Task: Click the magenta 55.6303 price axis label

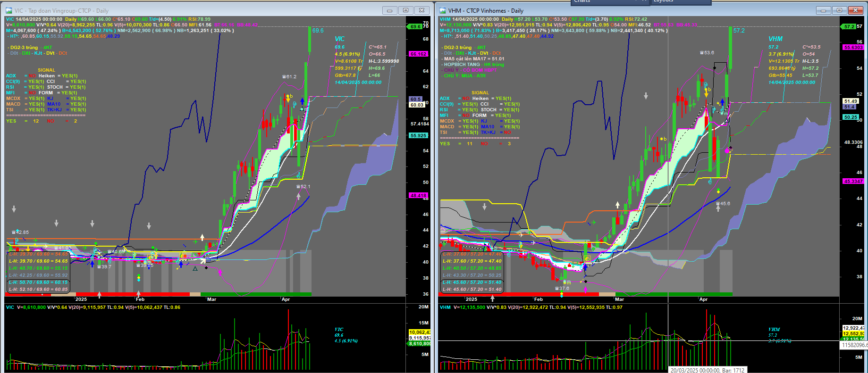Action: pos(853,48)
